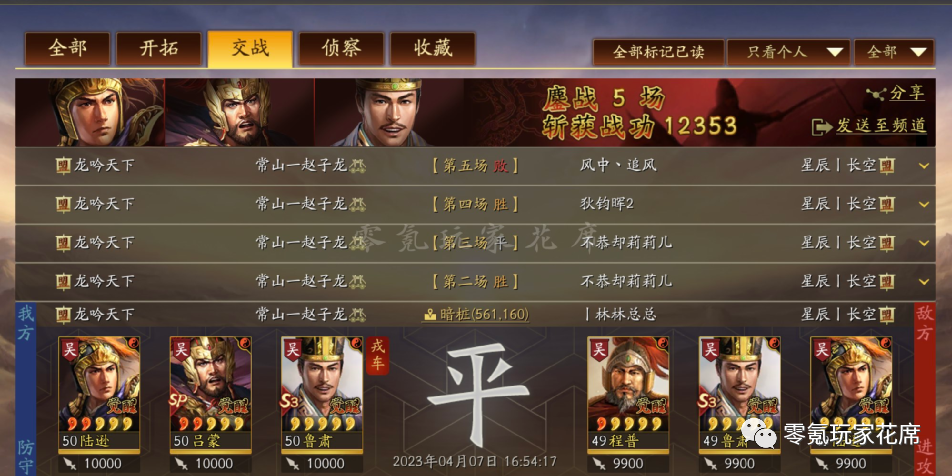The width and height of the screenshot is (952, 476).
Task: Select the 程普 hero card on attacker side
Action: (628, 393)
